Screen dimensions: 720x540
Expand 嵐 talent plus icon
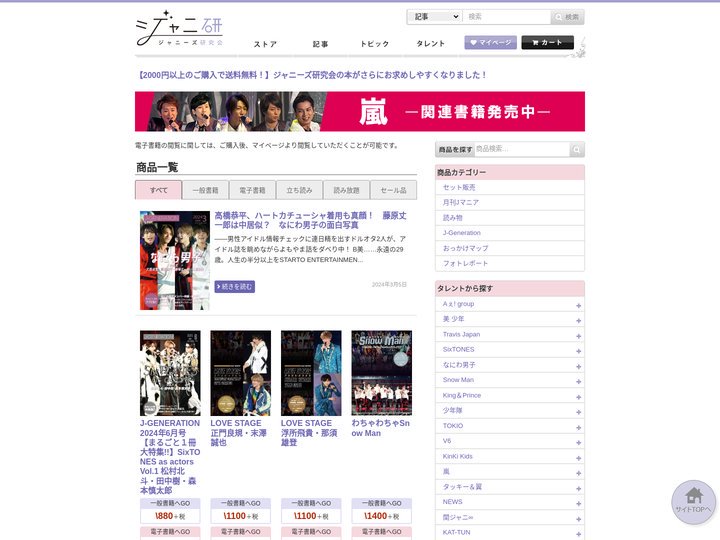coord(579,473)
